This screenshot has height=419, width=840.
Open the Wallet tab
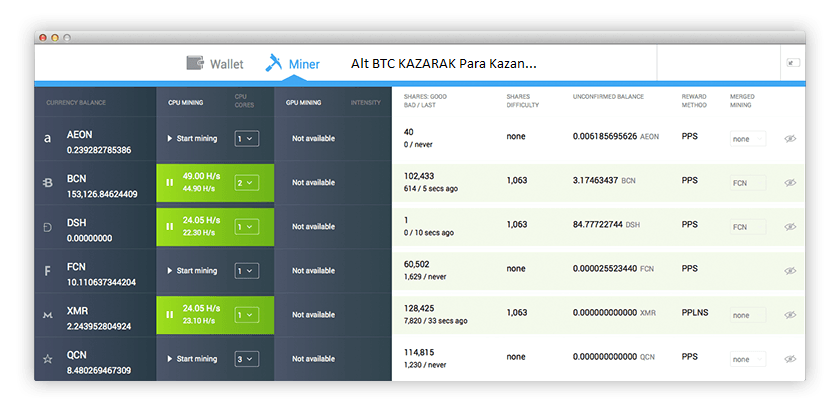point(215,64)
